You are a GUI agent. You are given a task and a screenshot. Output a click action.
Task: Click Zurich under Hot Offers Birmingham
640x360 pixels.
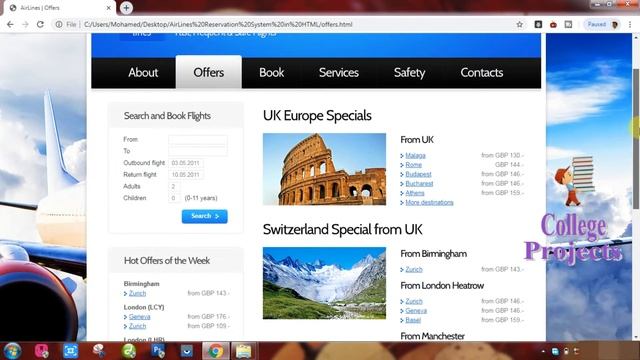click(x=137, y=293)
